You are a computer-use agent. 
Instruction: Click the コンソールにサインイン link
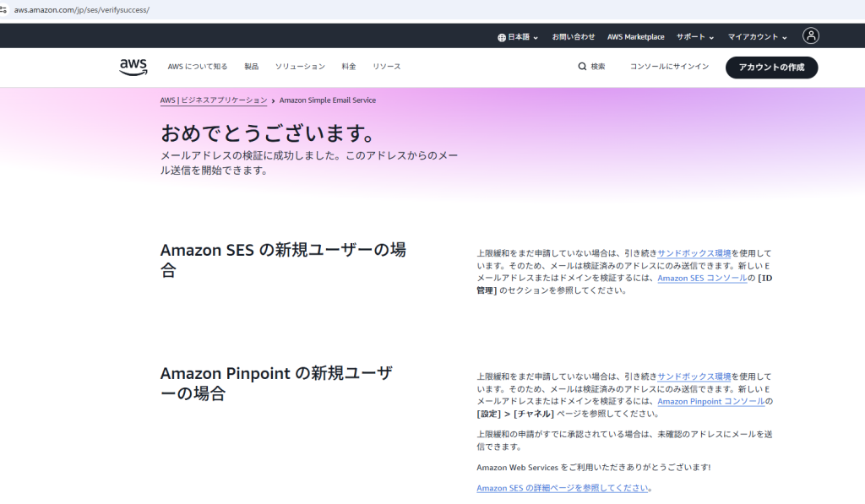(x=669, y=67)
